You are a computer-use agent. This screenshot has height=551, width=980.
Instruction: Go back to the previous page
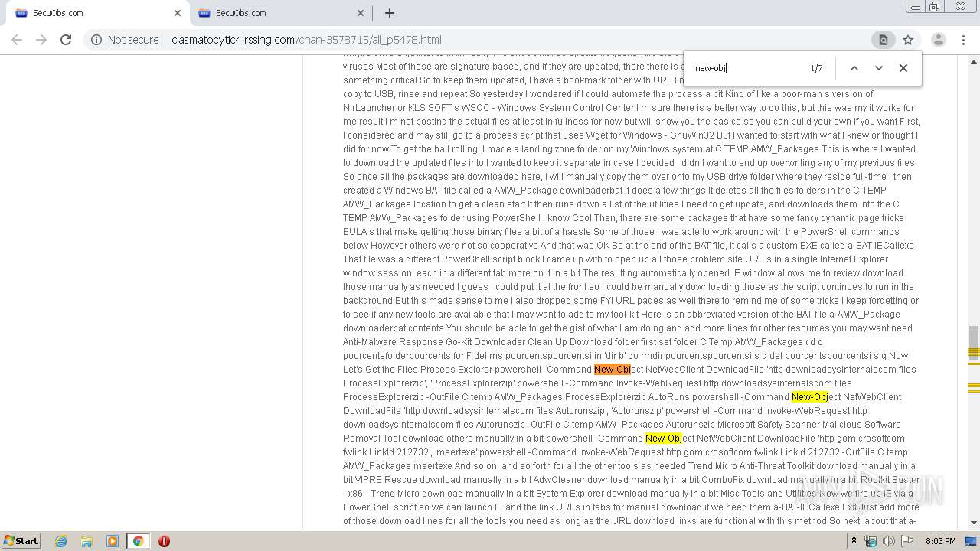(17, 40)
